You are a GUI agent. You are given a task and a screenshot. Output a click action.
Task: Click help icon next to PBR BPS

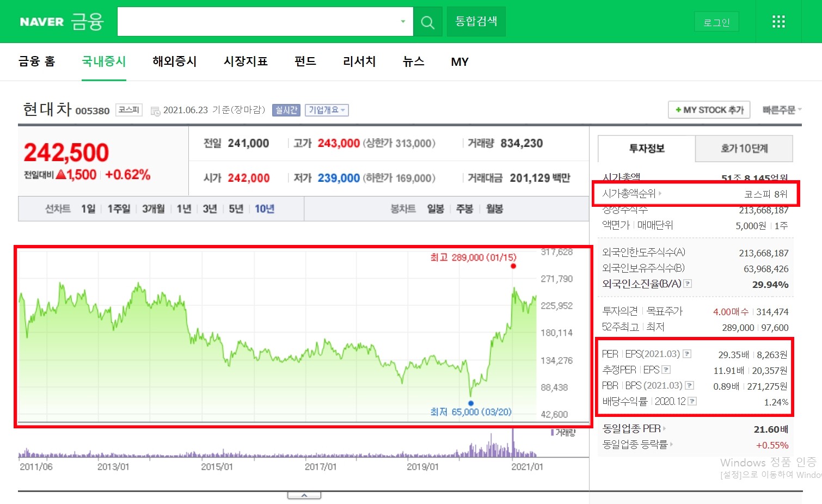point(689,386)
